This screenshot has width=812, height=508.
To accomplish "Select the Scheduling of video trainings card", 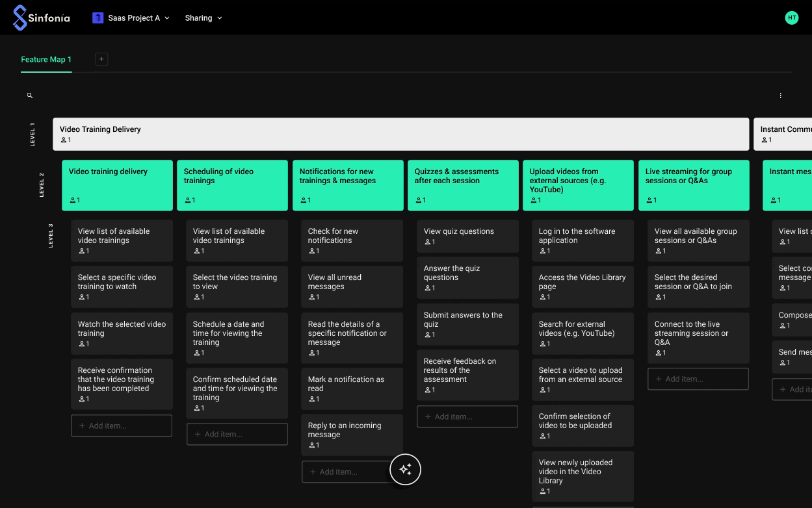I will (232, 185).
